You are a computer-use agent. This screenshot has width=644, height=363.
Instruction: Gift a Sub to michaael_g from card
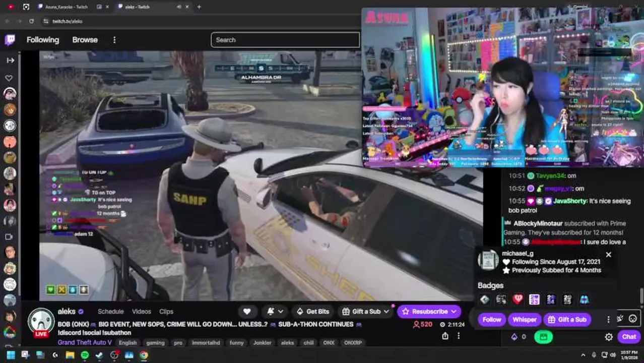point(567,319)
